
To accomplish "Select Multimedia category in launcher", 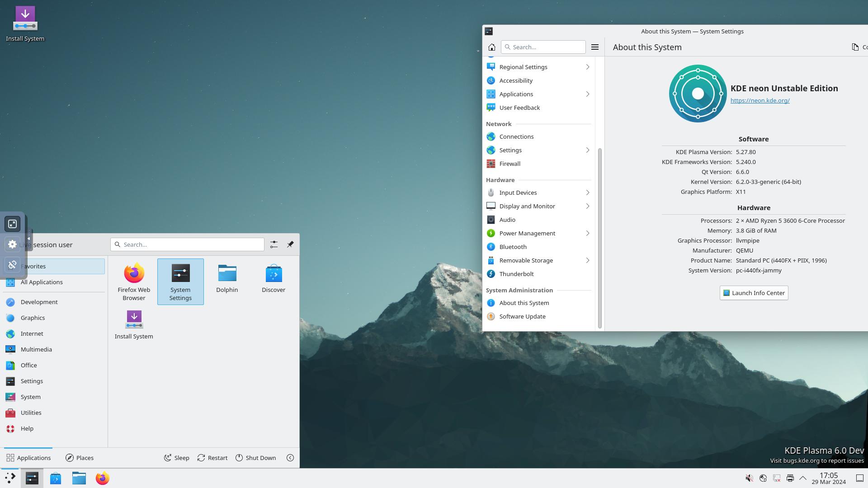I will (54, 349).
